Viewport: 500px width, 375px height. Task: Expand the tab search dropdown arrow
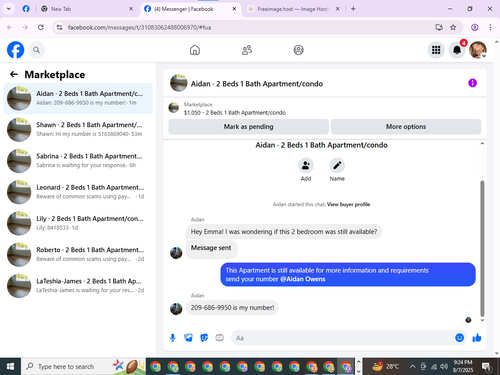coord(9,9)
